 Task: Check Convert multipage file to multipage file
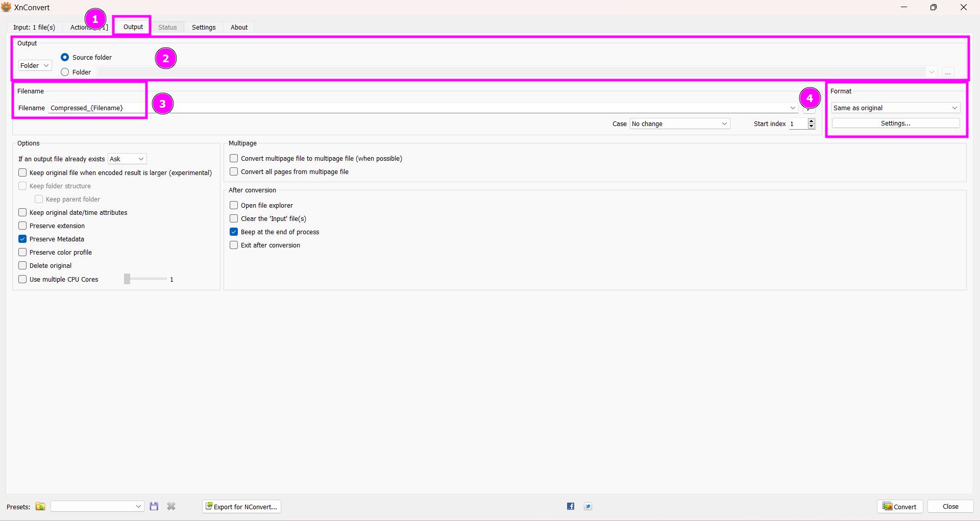tap(234, 158)
